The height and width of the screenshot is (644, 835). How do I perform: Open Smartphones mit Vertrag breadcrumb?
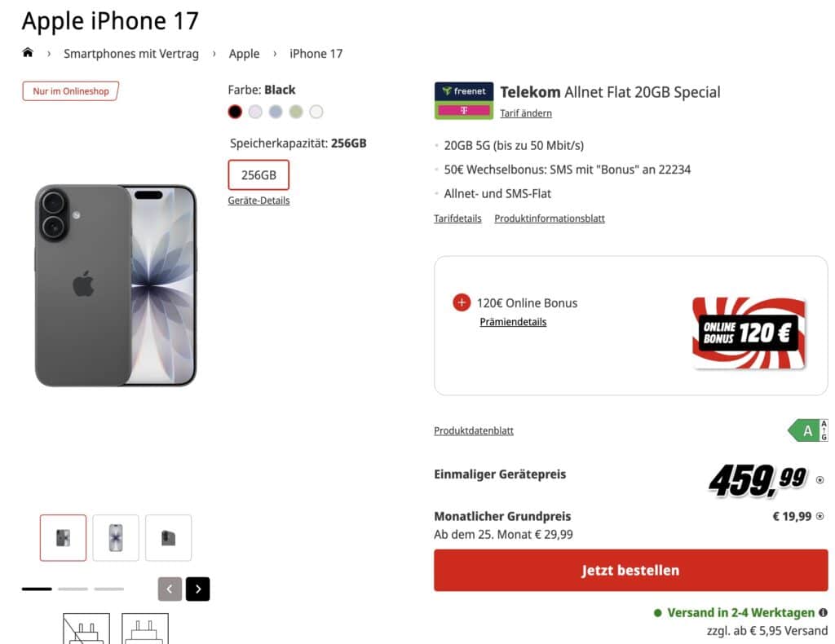pyautogui.click(x=131, y=54)
